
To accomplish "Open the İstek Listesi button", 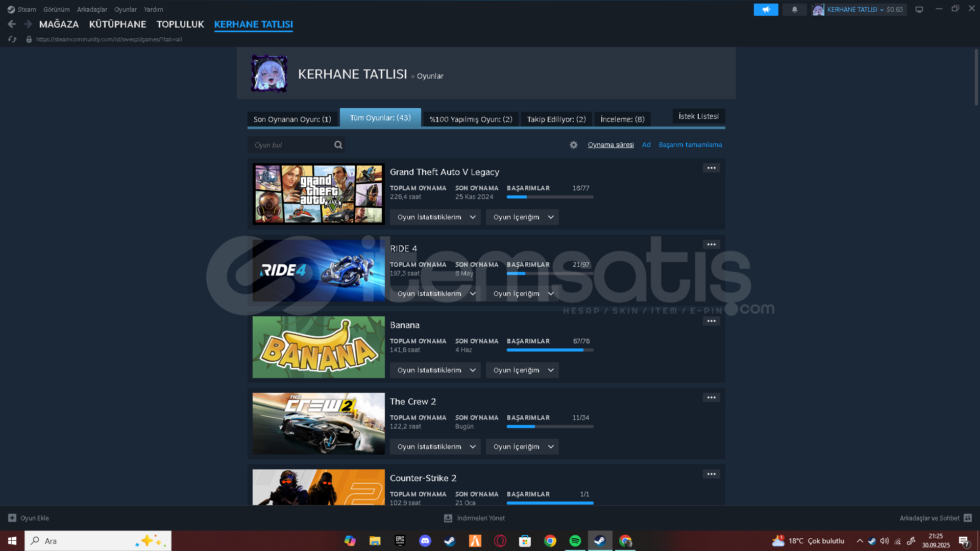I will pyautogui.click(x=698, y=116).
